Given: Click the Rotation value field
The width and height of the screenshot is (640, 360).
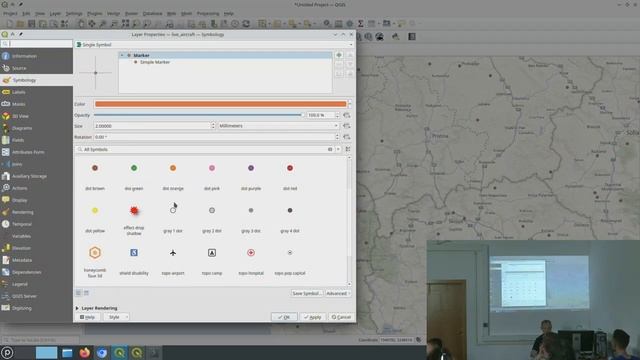Looking at the screenshot, I should point(215,137).
